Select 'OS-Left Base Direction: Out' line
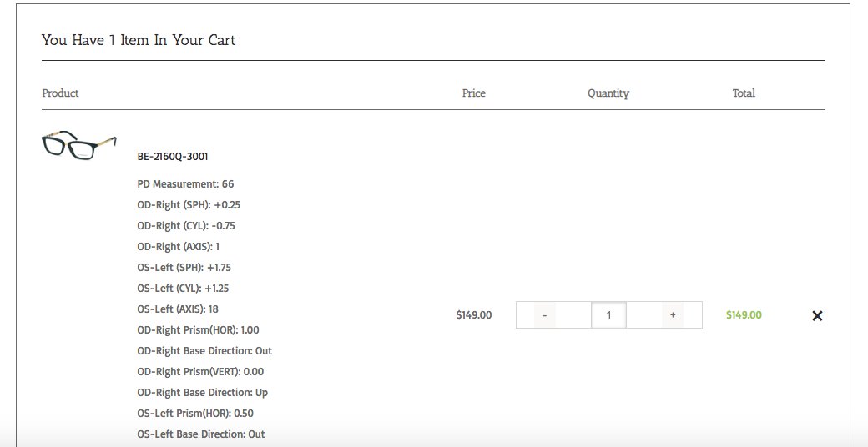 coord(201,434)
